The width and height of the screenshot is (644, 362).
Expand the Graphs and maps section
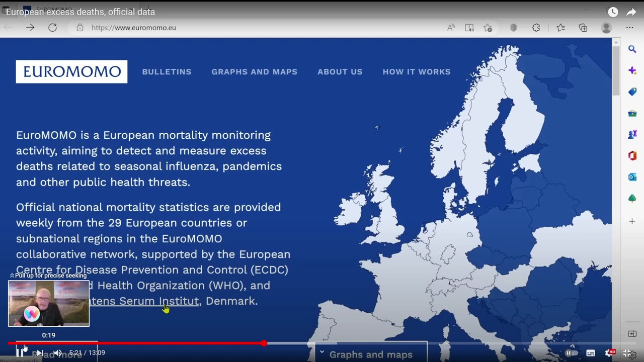(371, 353)
